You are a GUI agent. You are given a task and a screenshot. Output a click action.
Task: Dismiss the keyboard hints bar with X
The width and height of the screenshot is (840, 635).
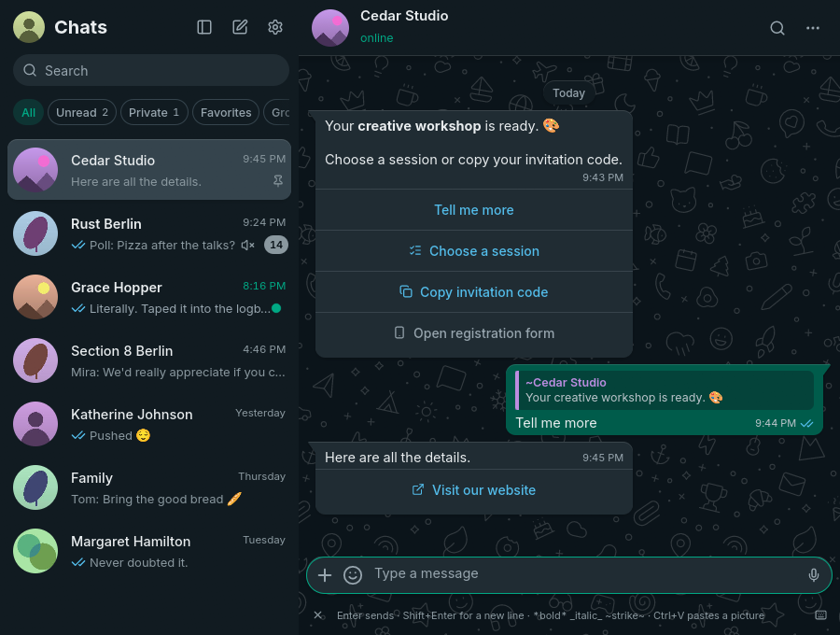tap(317, 615)
